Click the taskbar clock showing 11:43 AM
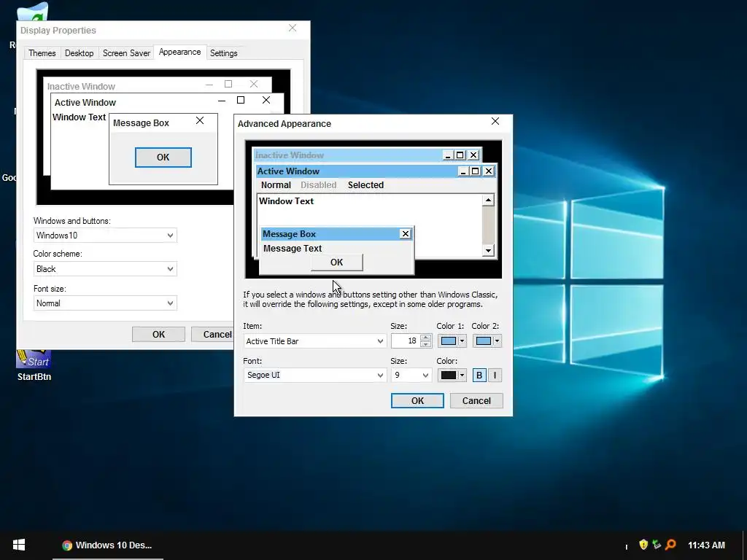Image resolution: width=747 pixels, height=560 pixels. (x=706, y=545)
